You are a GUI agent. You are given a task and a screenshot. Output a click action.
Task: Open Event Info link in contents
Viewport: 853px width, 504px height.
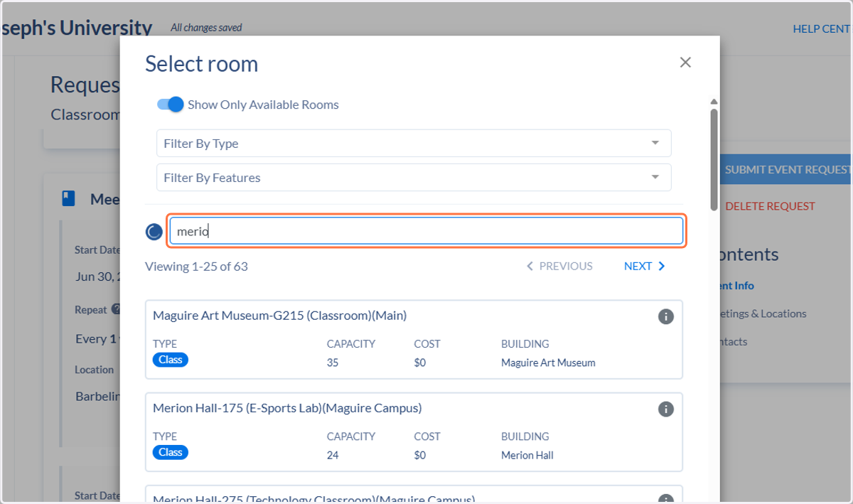[x=736, y=286]
